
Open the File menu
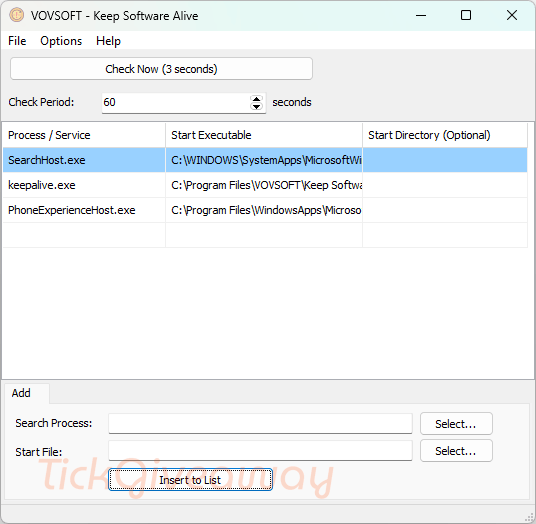(17, 41)
